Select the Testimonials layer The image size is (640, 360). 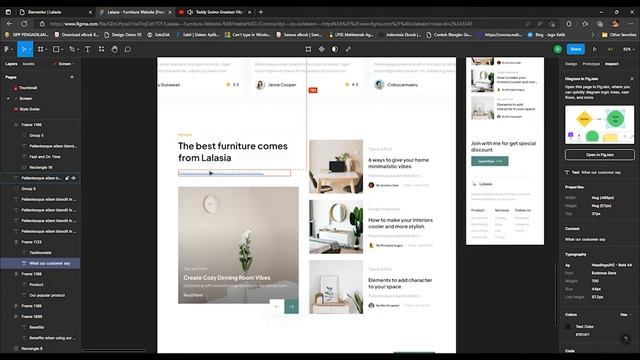(x=40, y=253)
